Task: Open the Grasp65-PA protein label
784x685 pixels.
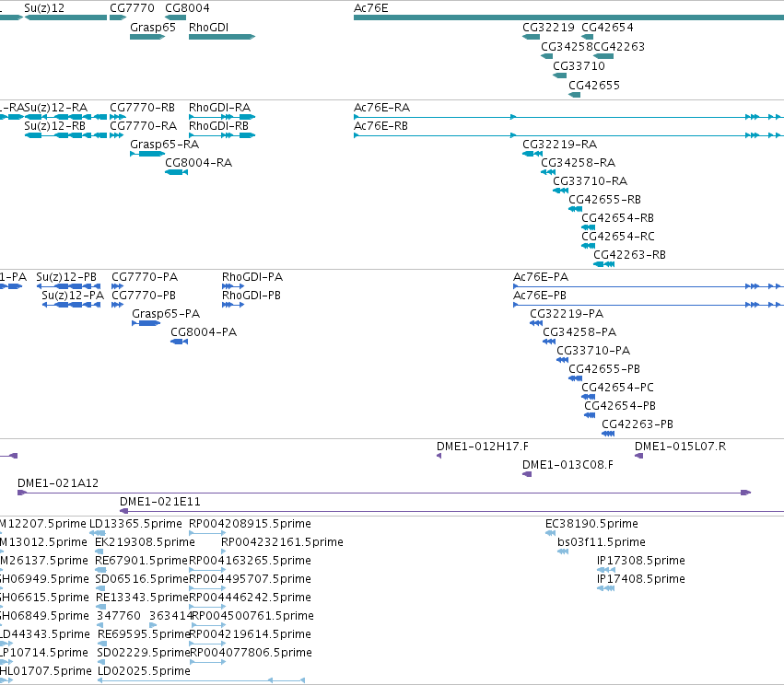Action: (166, 314)
